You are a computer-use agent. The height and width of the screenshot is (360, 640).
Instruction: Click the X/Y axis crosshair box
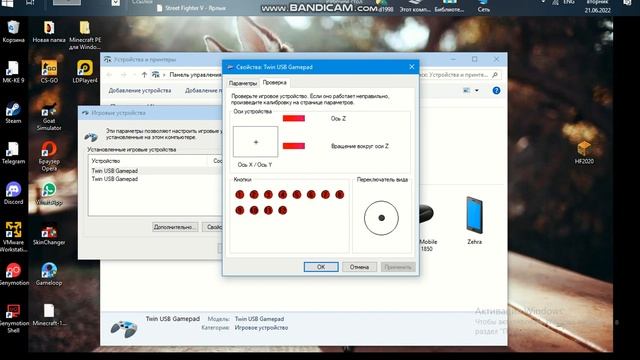coord(256,142)
